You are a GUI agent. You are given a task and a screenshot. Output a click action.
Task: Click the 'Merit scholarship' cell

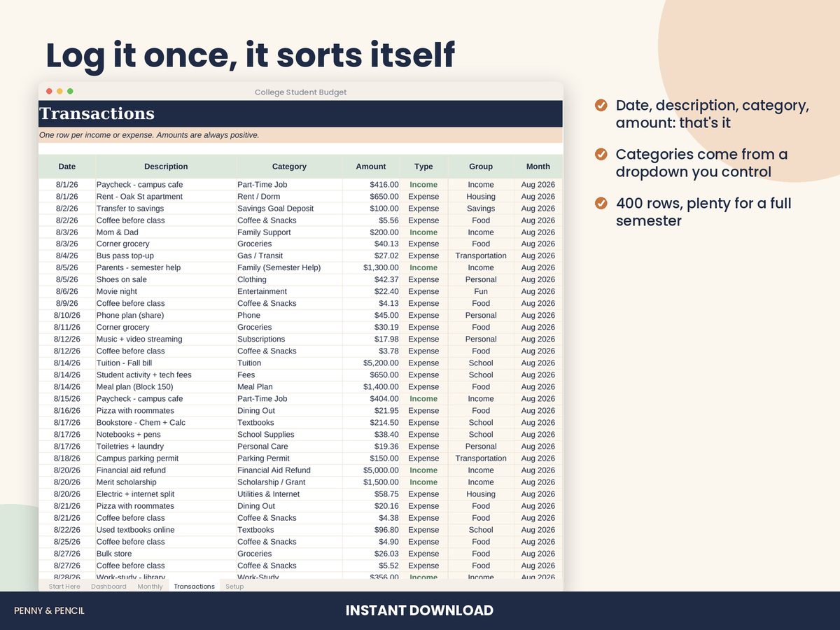pyautogui.click(x=166, y=482)
